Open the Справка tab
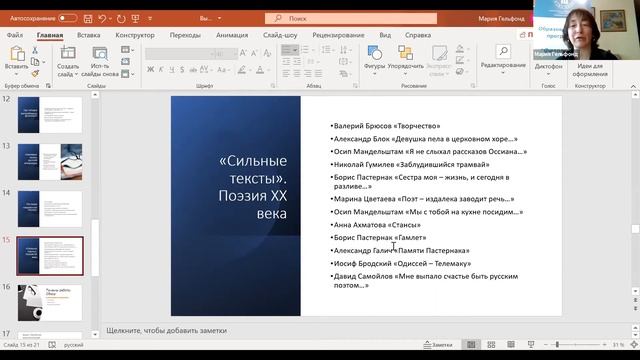The height and width of the screenshot is (360, 640). point(418,35)
